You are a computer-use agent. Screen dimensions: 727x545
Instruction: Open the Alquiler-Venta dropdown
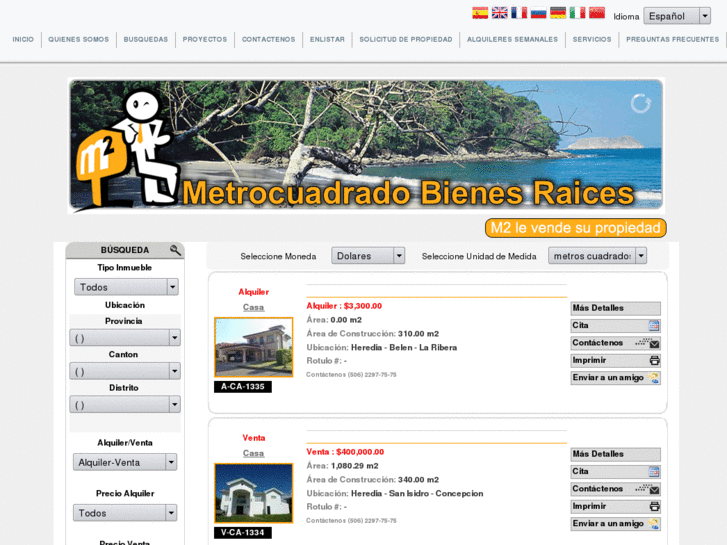[x=125, y=462]
